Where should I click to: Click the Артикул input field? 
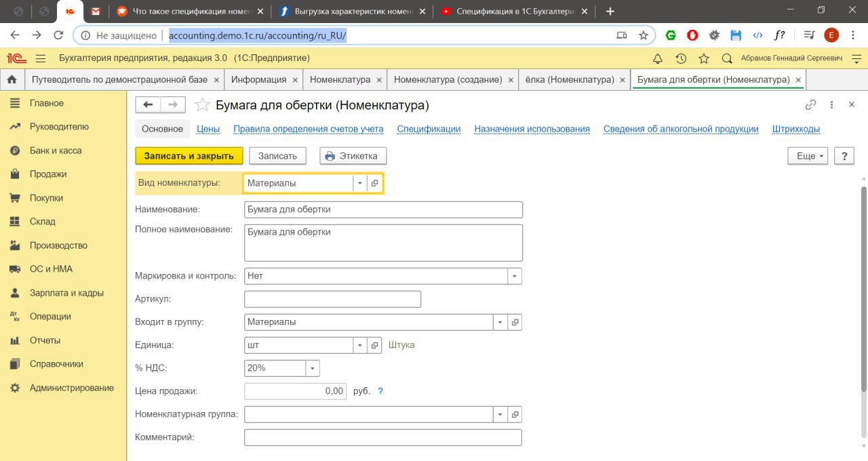(332, 299)
